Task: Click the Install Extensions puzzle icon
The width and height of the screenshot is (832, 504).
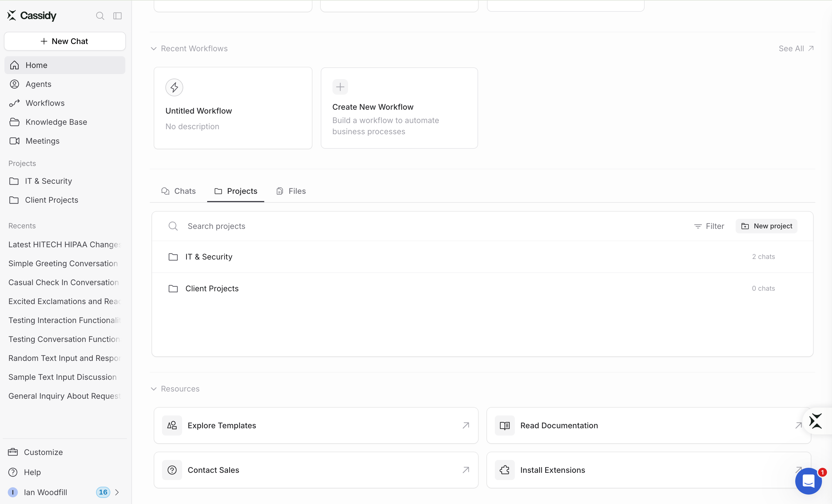Action: [x=505, y=470]
